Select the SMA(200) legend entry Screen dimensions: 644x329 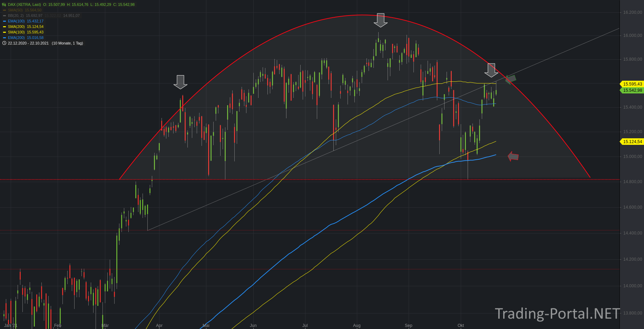16,27
